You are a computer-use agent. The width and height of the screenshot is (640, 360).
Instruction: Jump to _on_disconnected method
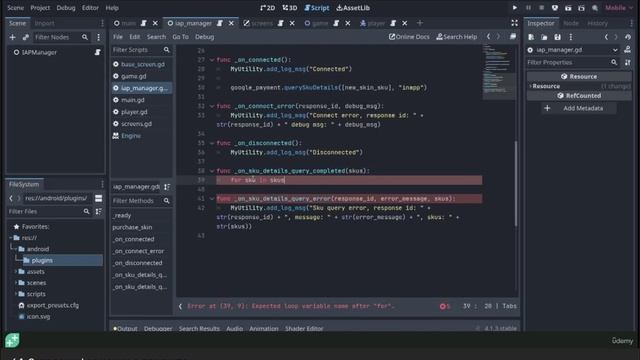point(138,263)
